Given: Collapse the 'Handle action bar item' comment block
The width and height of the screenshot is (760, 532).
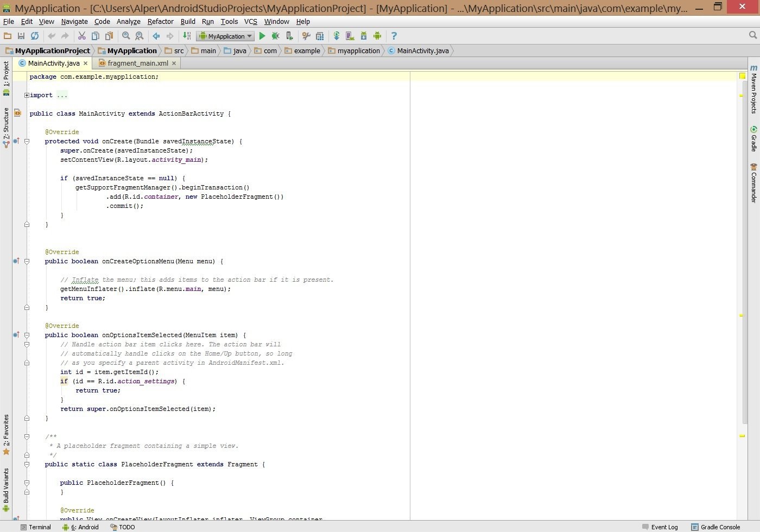Looking at the screenshot, I should pos(27,344).
